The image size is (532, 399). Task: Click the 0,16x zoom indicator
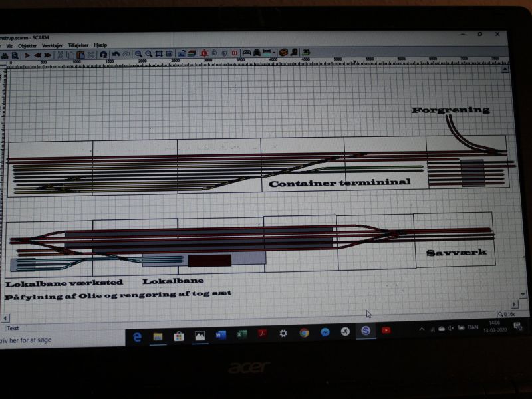click(509, 314)
